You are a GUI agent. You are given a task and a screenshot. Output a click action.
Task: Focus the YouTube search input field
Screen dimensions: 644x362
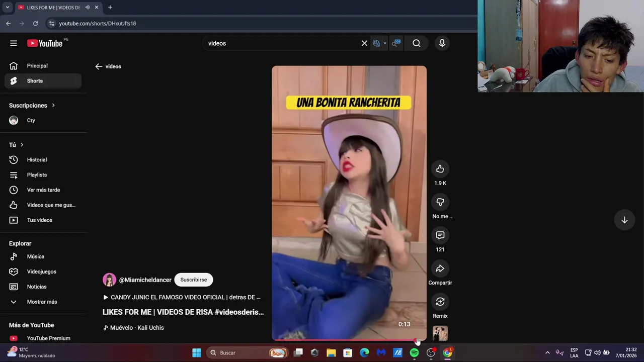tap(282, 43)
